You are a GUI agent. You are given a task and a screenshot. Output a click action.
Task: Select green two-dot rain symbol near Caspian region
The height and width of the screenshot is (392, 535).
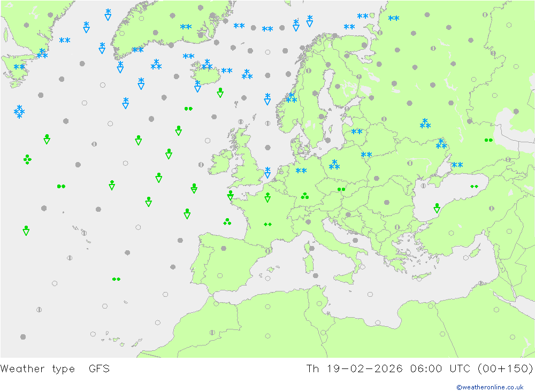(x=488, y=140)
